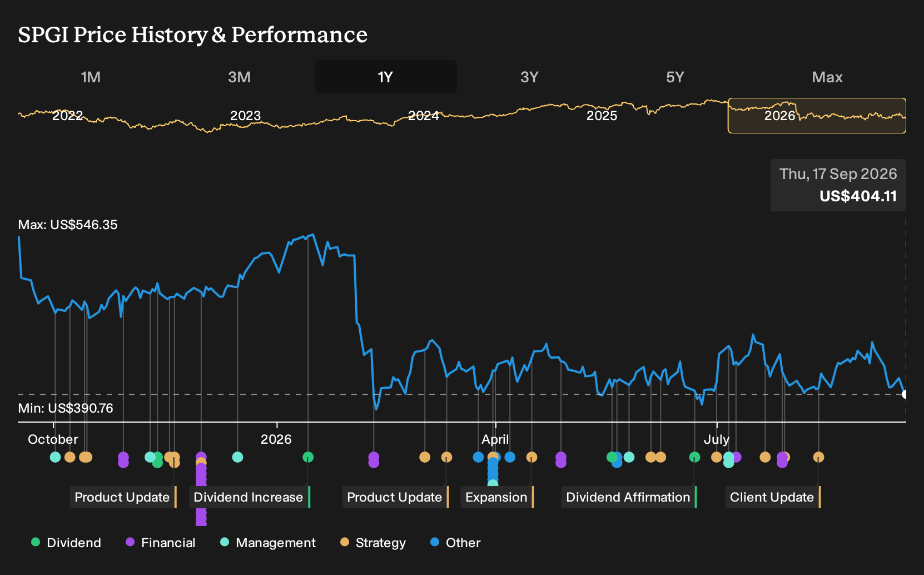Click the white current price point on chart
Screen dimensions: 924x575
[x=905, y=394]
